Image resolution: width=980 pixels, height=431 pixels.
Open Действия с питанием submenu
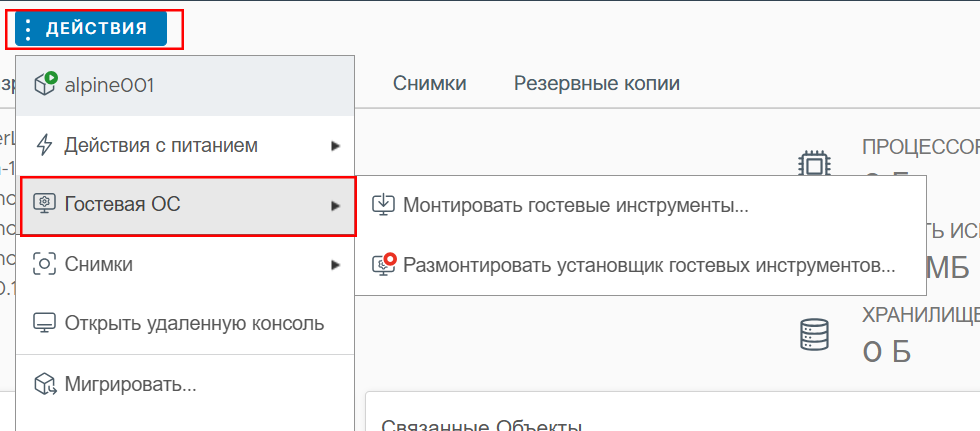[x=185, y=146]
